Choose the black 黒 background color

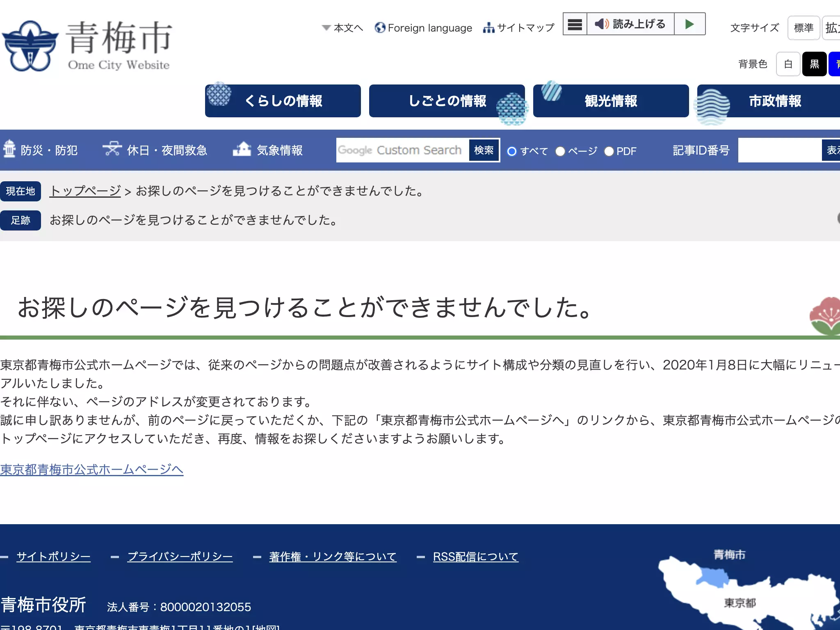(814, 64)
